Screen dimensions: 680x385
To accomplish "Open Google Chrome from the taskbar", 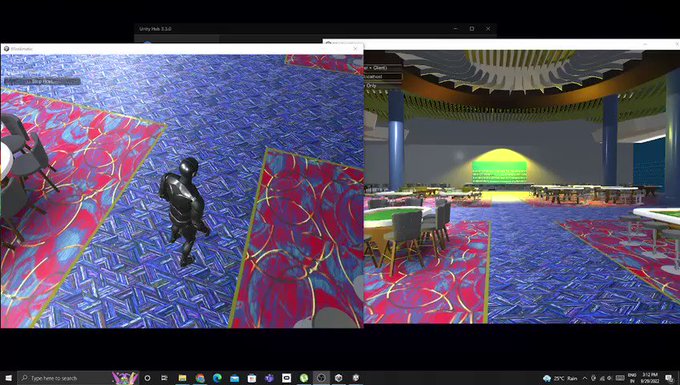I will [200, 378].
